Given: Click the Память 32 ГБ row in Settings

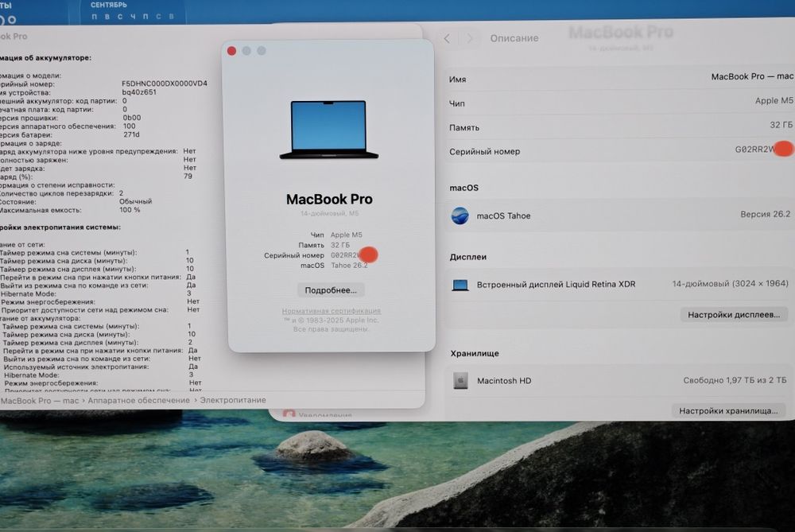Looking at the screenshot, I should point(621,126).
